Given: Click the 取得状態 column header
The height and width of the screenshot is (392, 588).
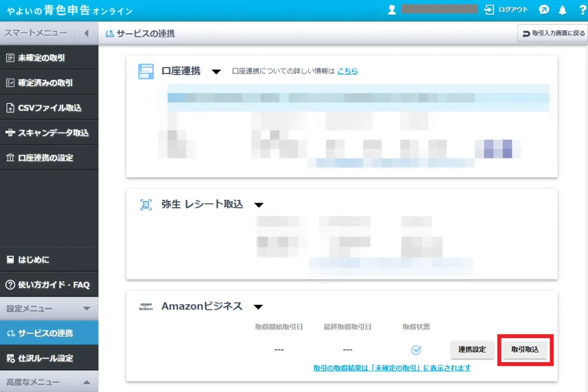Looking at the screenshot, I should (x=416, y=327).
